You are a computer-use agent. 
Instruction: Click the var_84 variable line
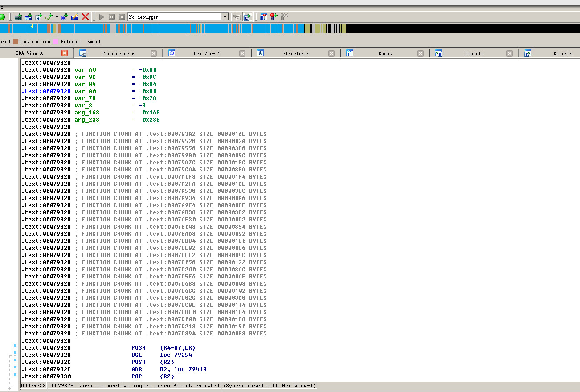[89, 84]
